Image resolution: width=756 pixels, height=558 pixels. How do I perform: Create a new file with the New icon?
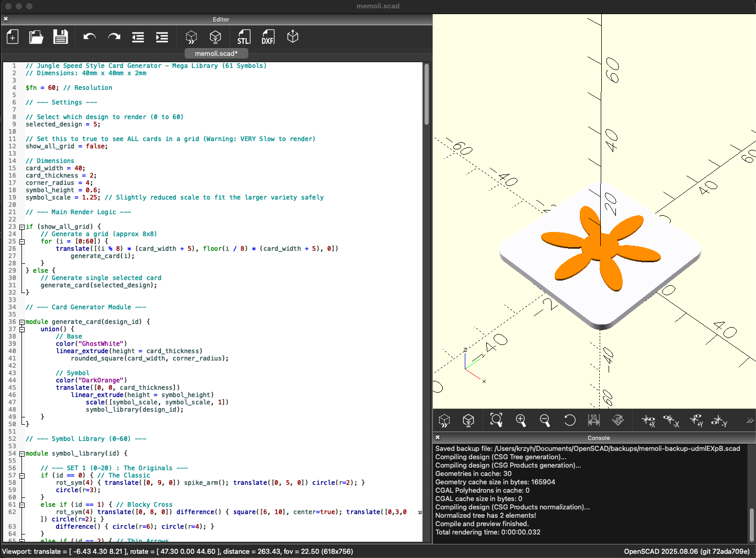(13, 37)
